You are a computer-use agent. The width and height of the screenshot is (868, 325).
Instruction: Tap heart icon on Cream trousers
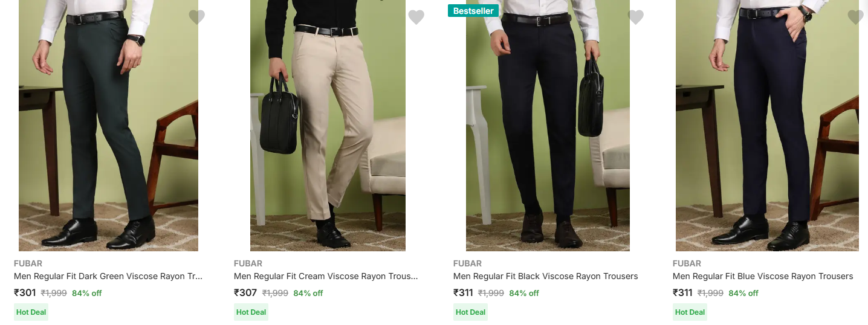tap(416, 17)
